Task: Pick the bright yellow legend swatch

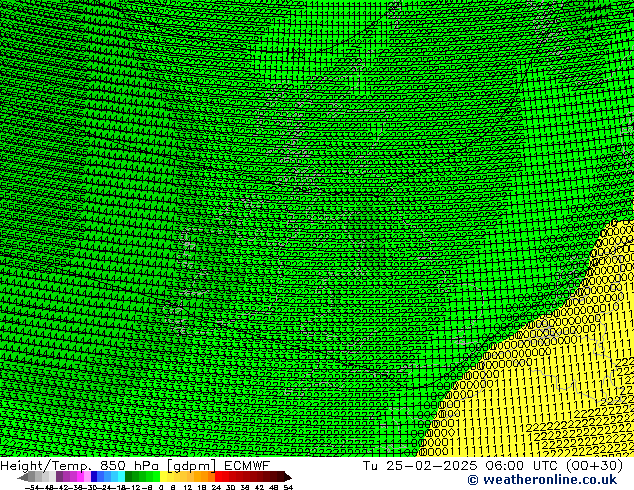Action: coord(163,477)
